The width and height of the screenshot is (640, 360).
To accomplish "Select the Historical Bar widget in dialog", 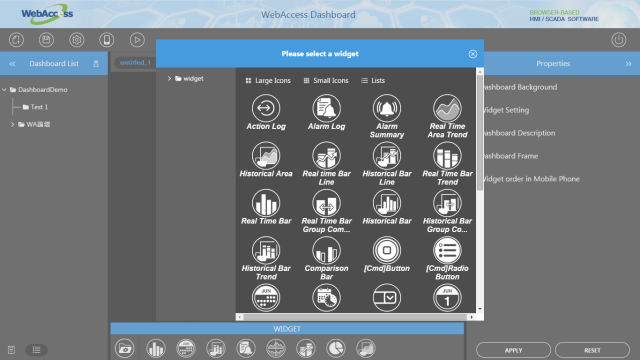I will [387, 207].
